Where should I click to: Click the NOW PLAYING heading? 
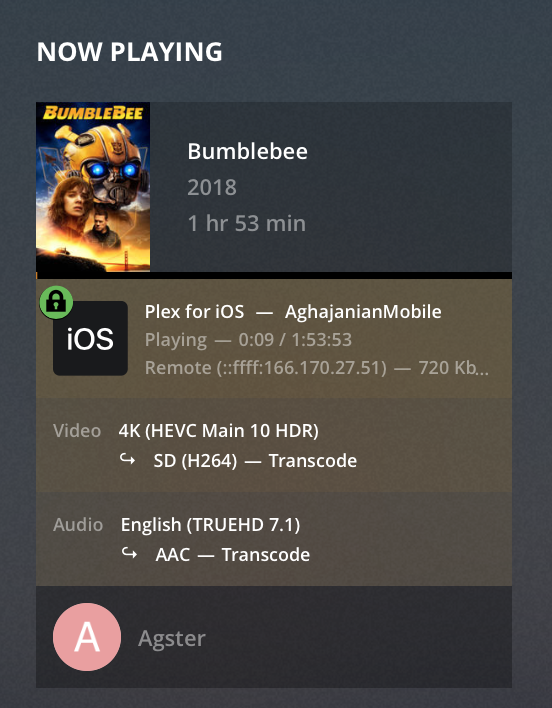click(130, 51)
